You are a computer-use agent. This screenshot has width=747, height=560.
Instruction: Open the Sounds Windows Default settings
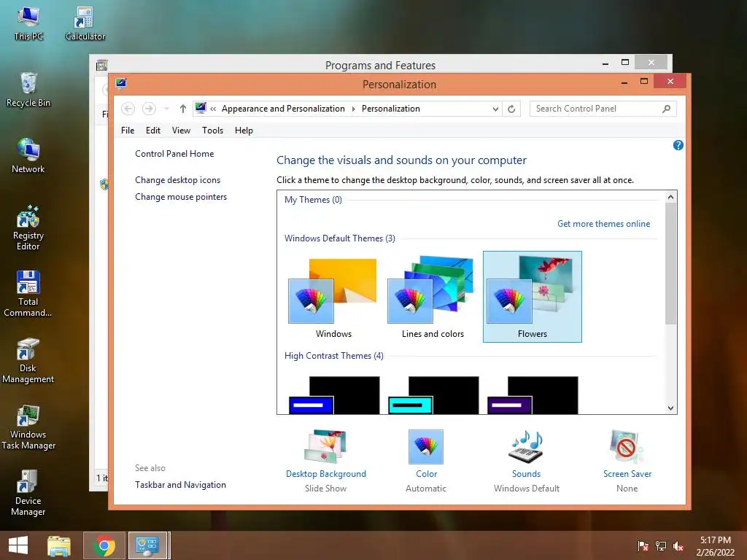[x=527, y=461]
